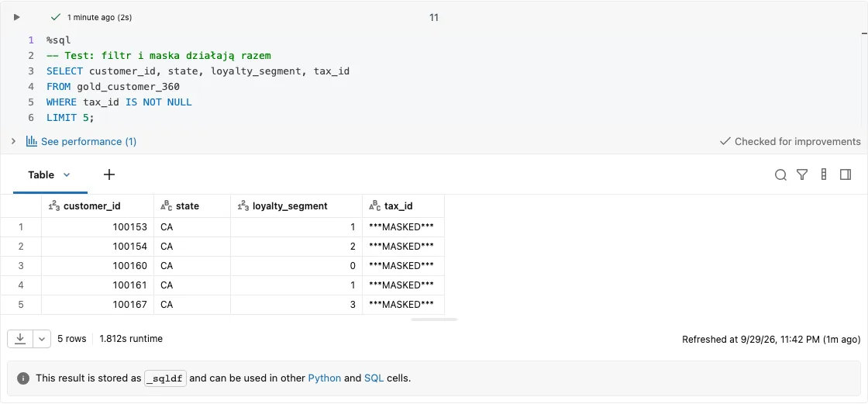868x404 pixels.
Task: Toggle the side panel icon
Action: pyautogui.click(x=846, y=174)
